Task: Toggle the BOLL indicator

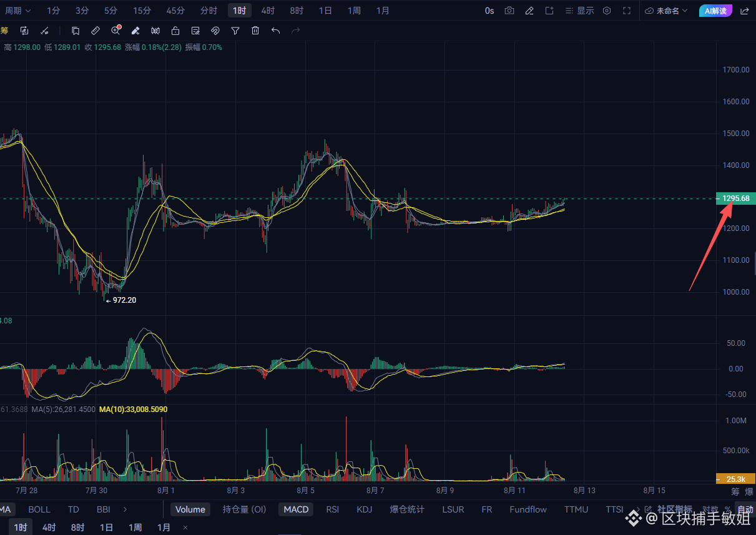Action: 39,509
